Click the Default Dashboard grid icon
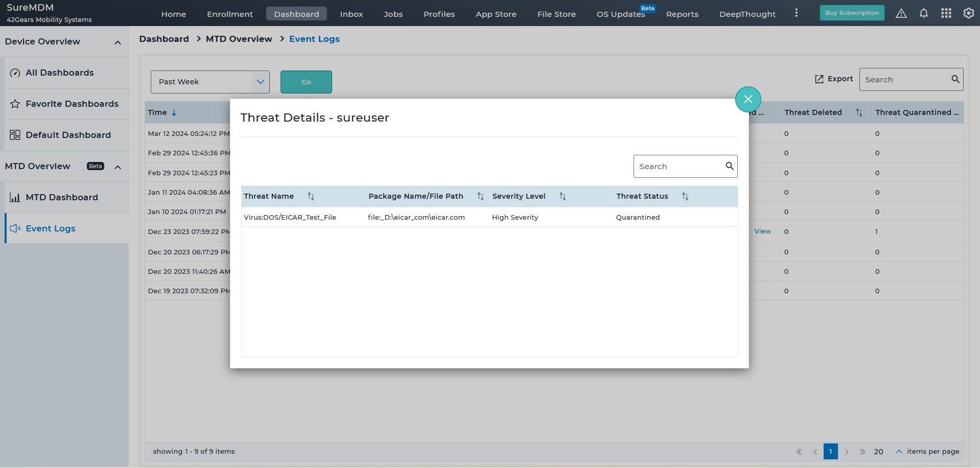The width and height of the screenshot is (980, 468). coord(15,135)
